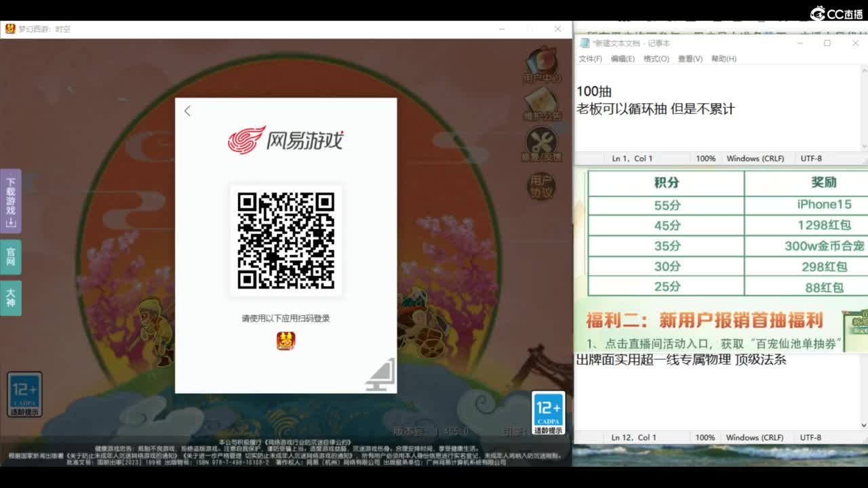Image resolution: width=868 pixels, height=488 pixels.
Task: Click the CC直播 logo
Action: point(837,13)
